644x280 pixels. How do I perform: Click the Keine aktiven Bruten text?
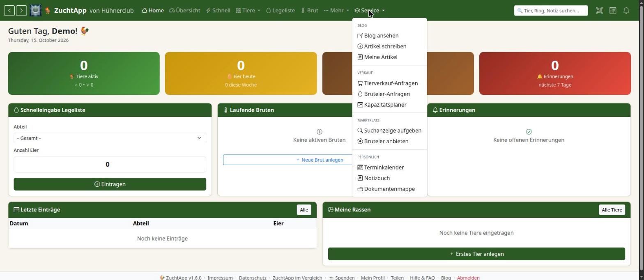click(319, 140)
